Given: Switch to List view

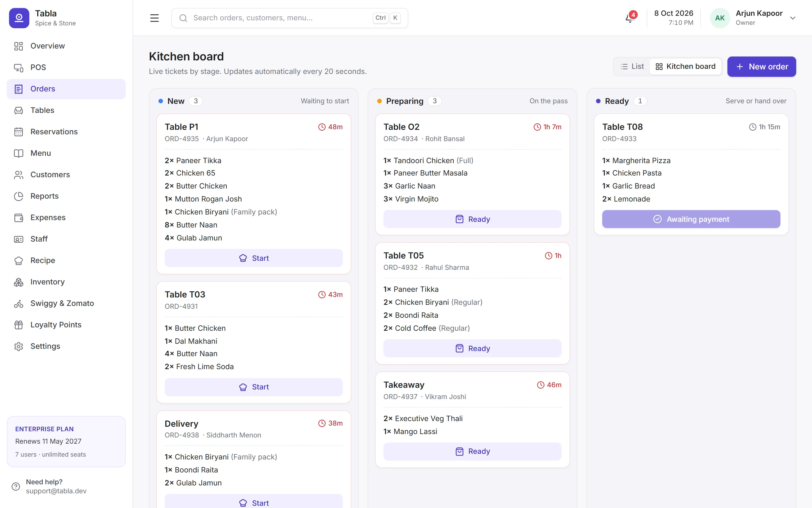Looking at the screenshot, I should click(x=632, y=67).
